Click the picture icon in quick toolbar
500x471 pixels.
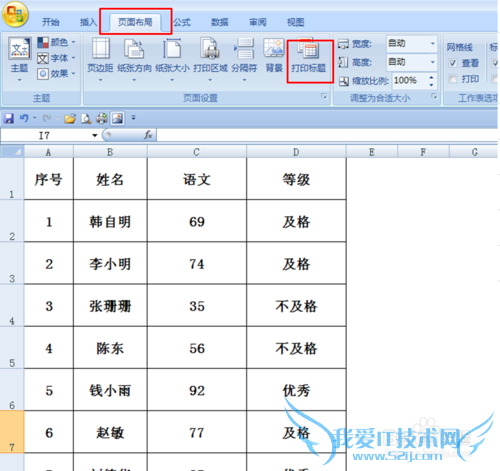117,118
